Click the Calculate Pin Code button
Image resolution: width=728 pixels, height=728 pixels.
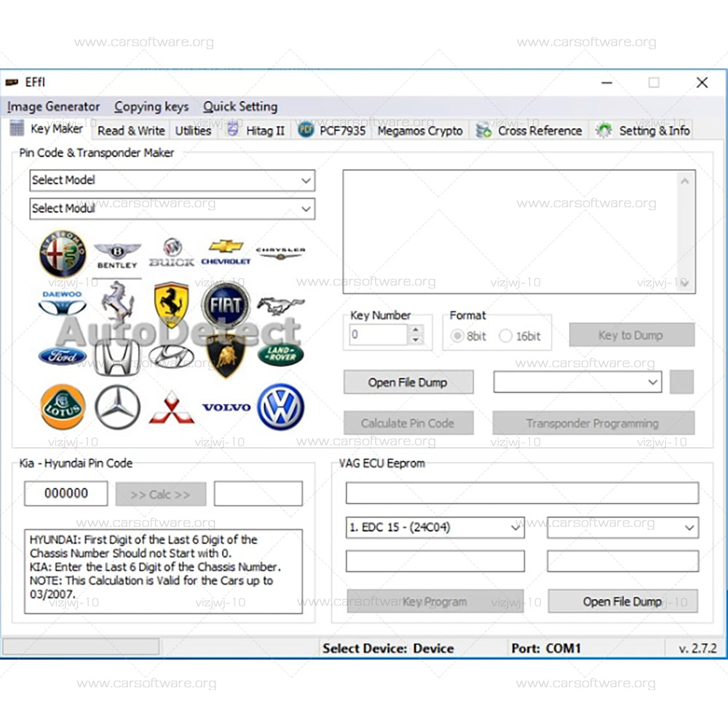(x=408, y=423)
